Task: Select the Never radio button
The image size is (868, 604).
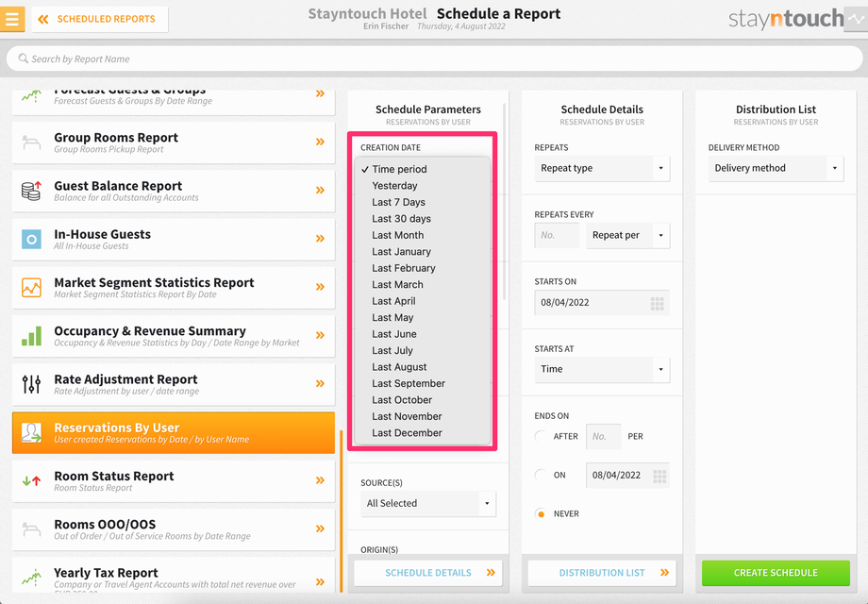Action: point(541,513)
